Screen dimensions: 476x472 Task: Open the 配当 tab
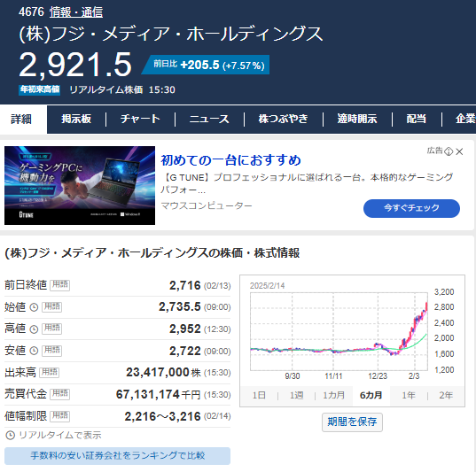[x=417, y=119]
